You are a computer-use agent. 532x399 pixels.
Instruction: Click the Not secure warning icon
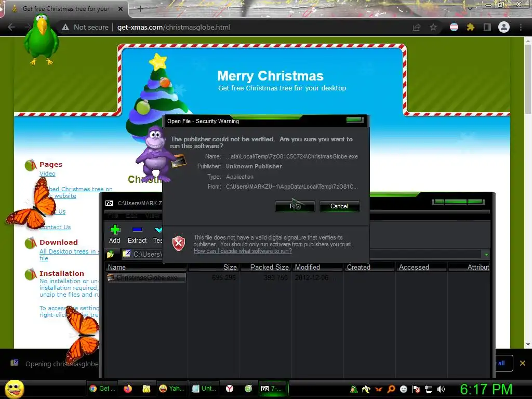[65, 27]
